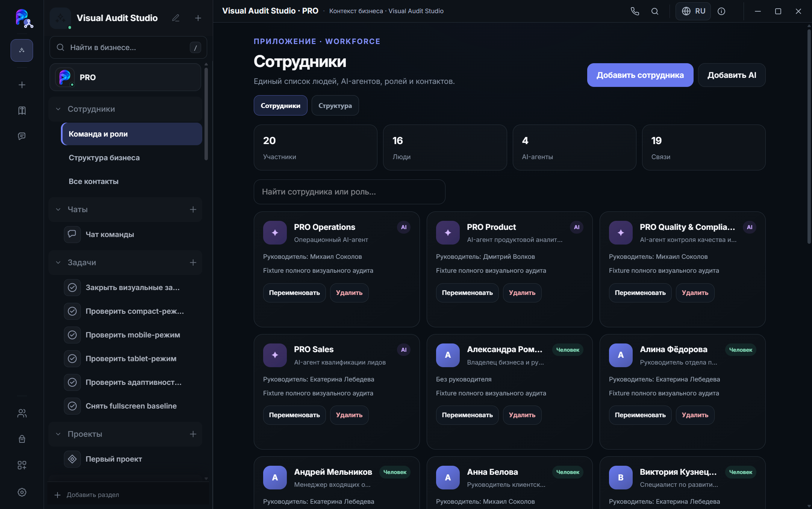Screen dimensions: 812x509
Task: Click the Первый проект diamond icon
Action: (x=72, y=459)
